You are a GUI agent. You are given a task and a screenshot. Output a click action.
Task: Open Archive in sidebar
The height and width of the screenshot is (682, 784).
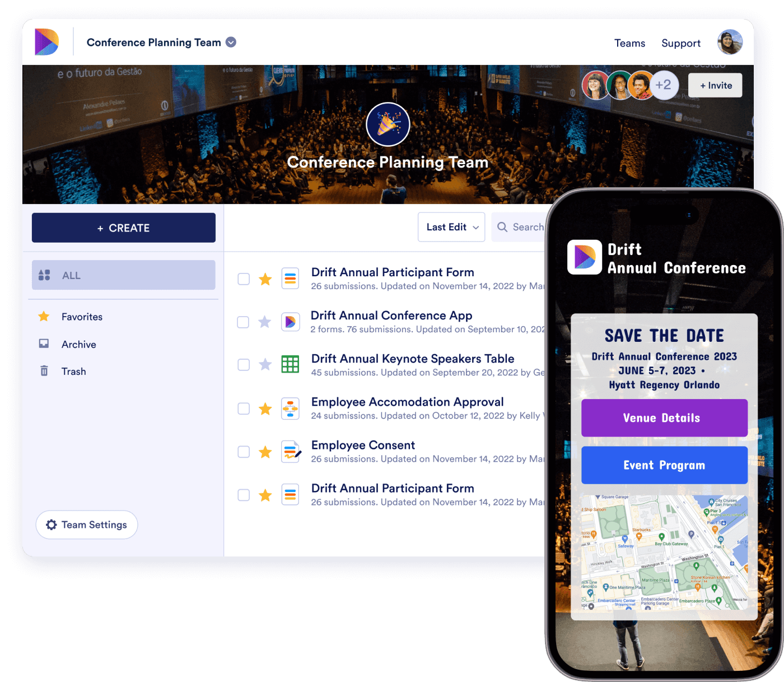pos(78,344)
